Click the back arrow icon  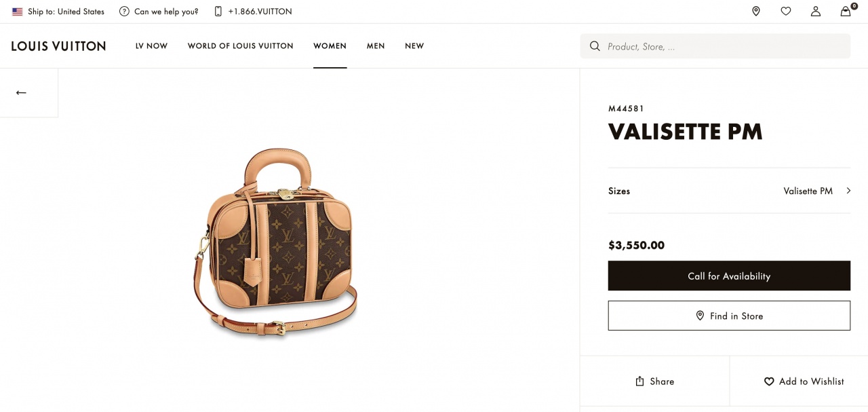[x=21, y=92]
